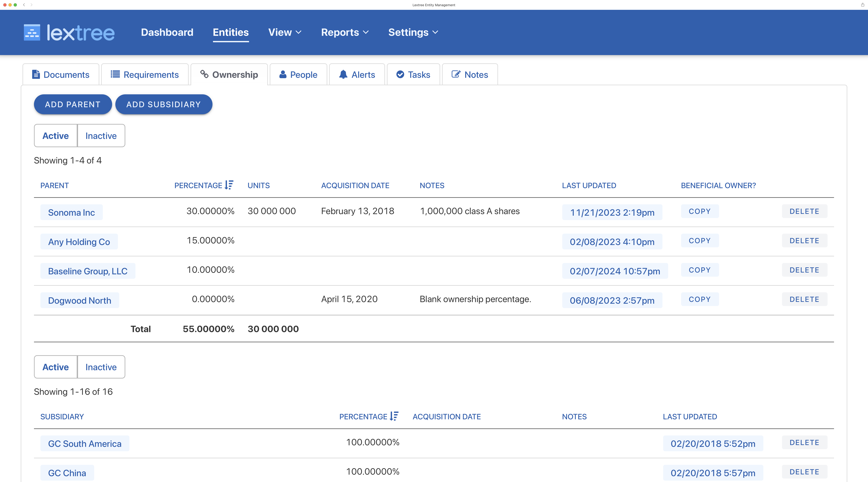This screenshot has width=868, height=482.
Task: Sort by the SUBSIDIARY column header
Action: point(62,417)
